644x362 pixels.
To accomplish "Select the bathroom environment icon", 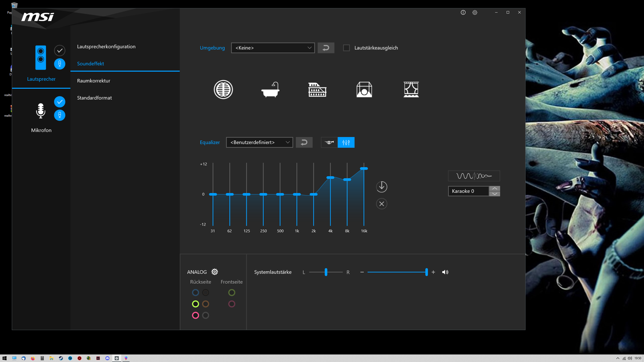I will pyautogui.click(x=270, y=89).
